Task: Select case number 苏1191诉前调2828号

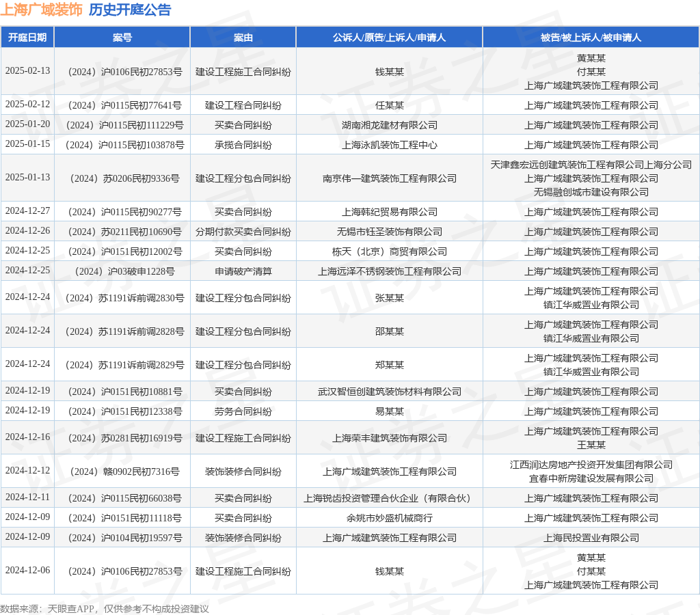Action: tap(125, 331)
